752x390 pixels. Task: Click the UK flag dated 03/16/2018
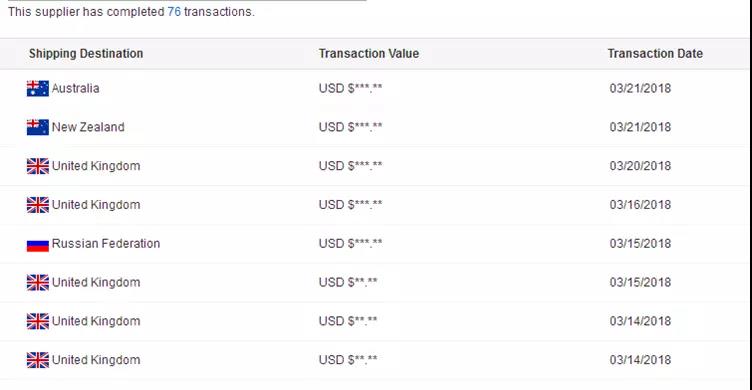[37, 205]
